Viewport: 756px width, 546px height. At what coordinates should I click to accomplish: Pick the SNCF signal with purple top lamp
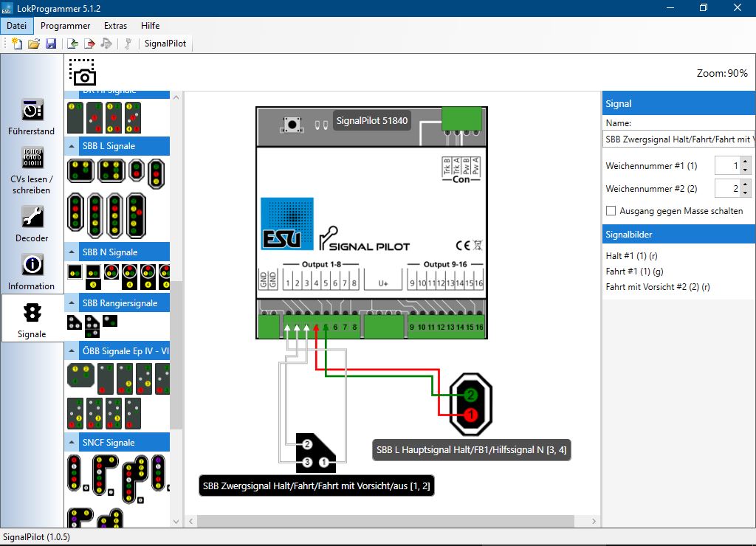158,473
